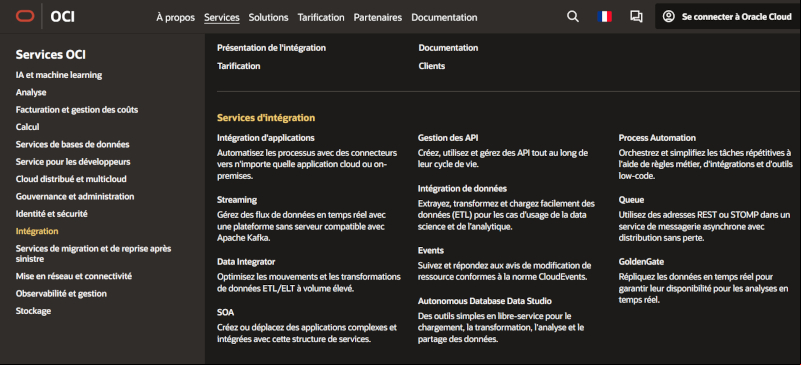Open the chat contact icon

(x=636, y=17)
